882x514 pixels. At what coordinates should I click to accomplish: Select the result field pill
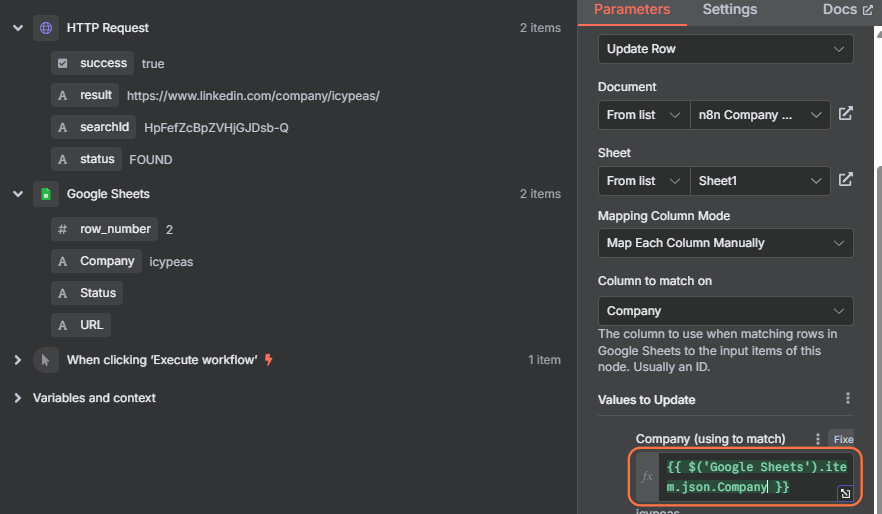pyautogui.click(x=85, y=95)
